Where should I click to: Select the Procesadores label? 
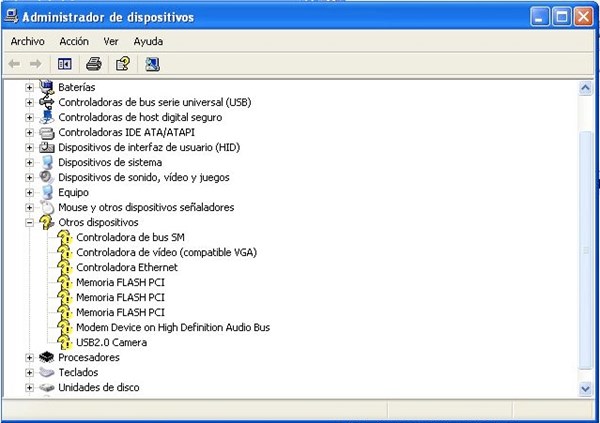(89, 357)
